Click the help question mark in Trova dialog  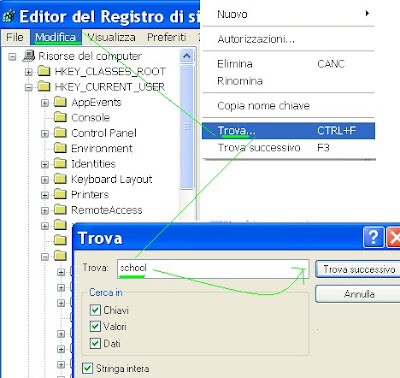click(373, 237)
